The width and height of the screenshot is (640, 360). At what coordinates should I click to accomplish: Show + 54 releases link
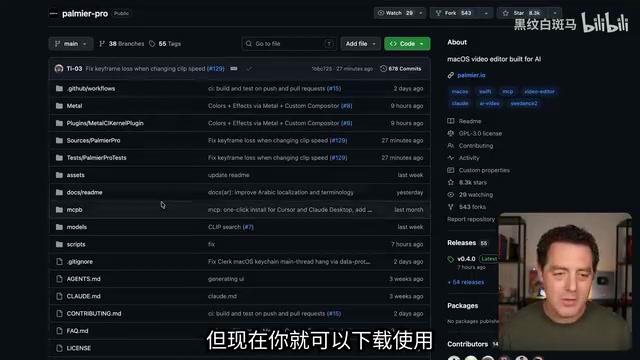click(466, 282)
